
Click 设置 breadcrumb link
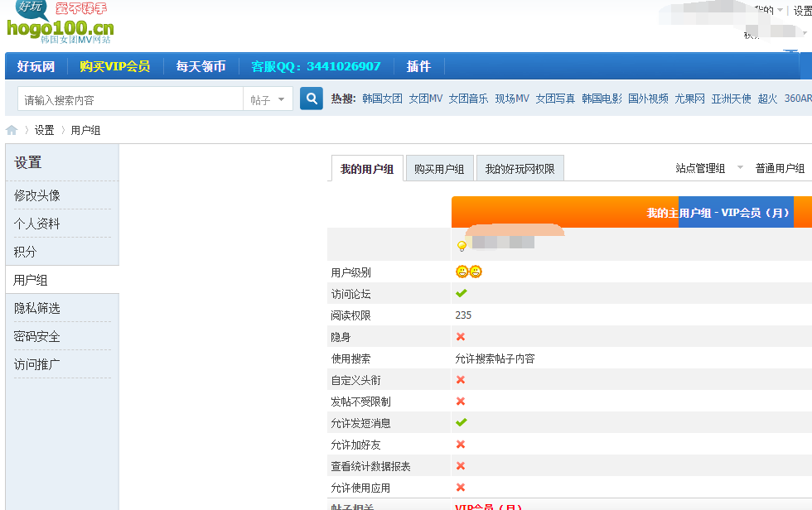coord(44,130)
